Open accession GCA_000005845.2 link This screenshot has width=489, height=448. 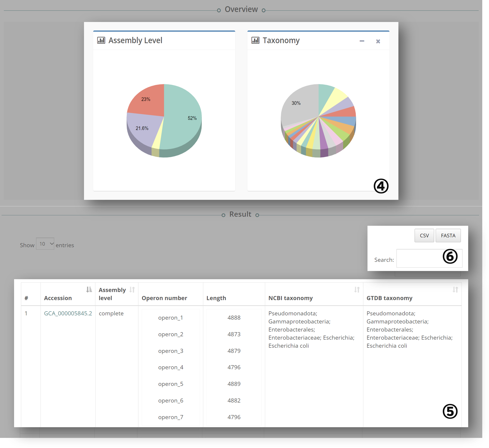point(68,313)
